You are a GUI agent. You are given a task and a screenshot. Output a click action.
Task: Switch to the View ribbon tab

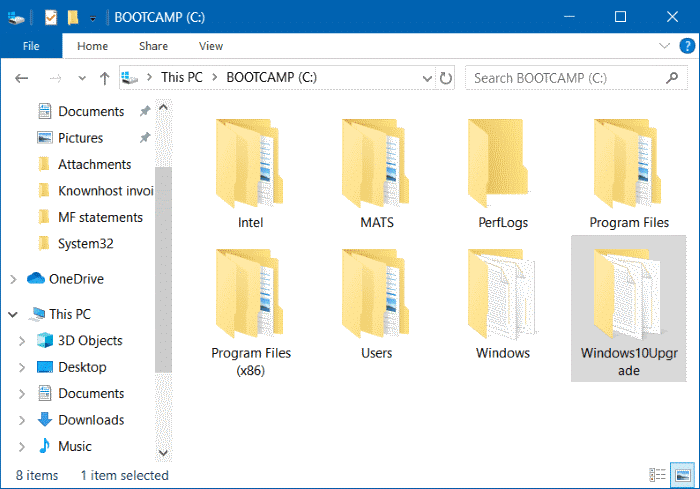click(x=211, y=46)
